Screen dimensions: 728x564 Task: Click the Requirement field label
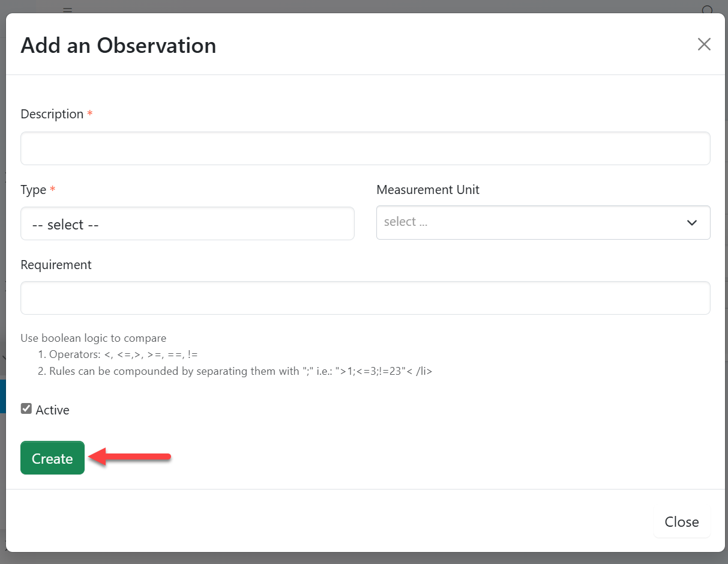point(56,265)
